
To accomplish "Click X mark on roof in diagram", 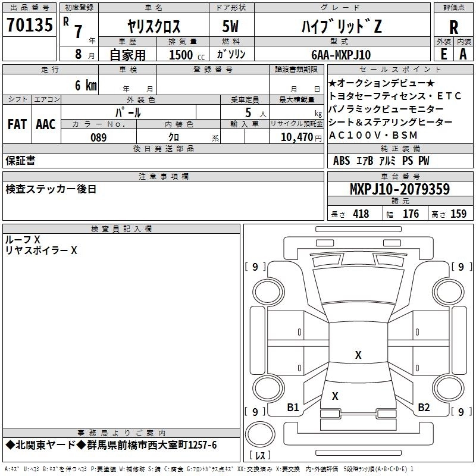I will point(358,355).
